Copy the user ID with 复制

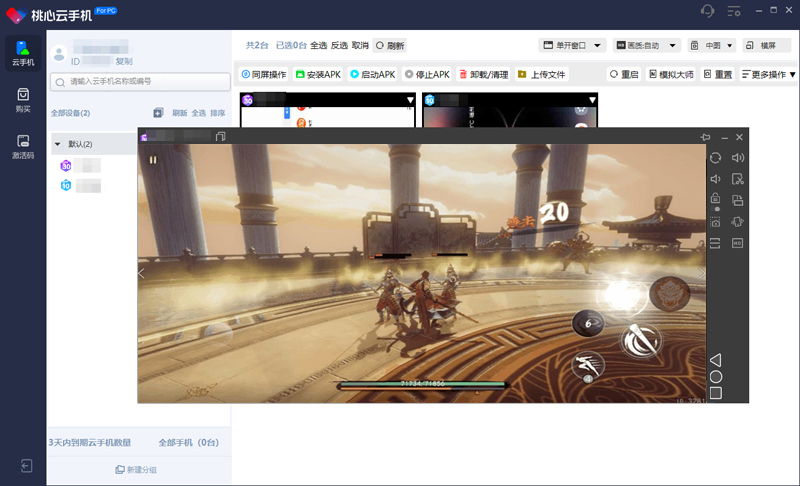pyautogui.click(x=124, y=61)
